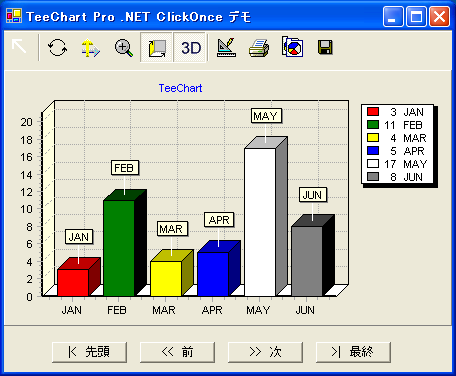
Task: Toggle the 3D view button
Action: point(190,48)
